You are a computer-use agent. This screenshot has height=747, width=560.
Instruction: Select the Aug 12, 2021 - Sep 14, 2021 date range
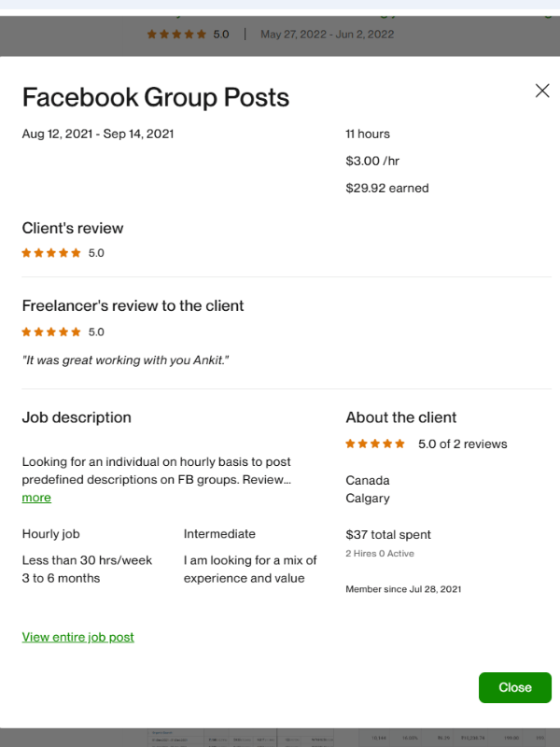click(x=98, y=134)
